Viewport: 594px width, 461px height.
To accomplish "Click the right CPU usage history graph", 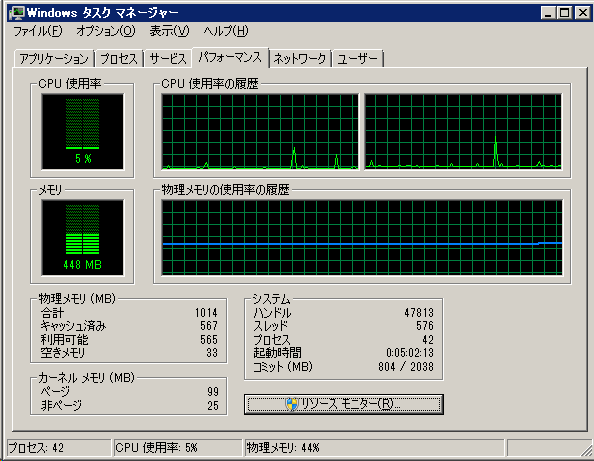I will pyautogui.click(x=463, y=131).
